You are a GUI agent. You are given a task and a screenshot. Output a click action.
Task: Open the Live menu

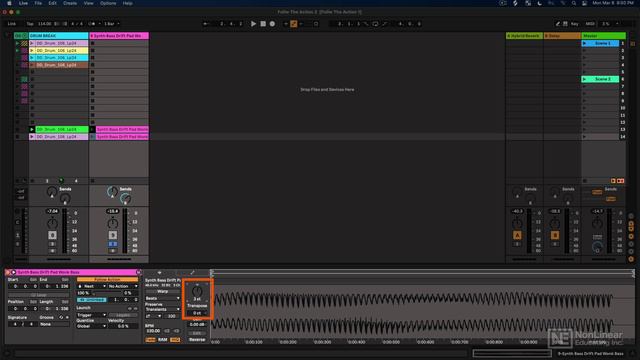coord(23,3)
